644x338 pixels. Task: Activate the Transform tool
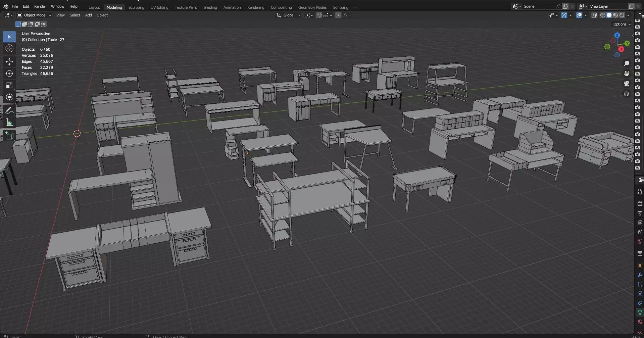point(9,97)
